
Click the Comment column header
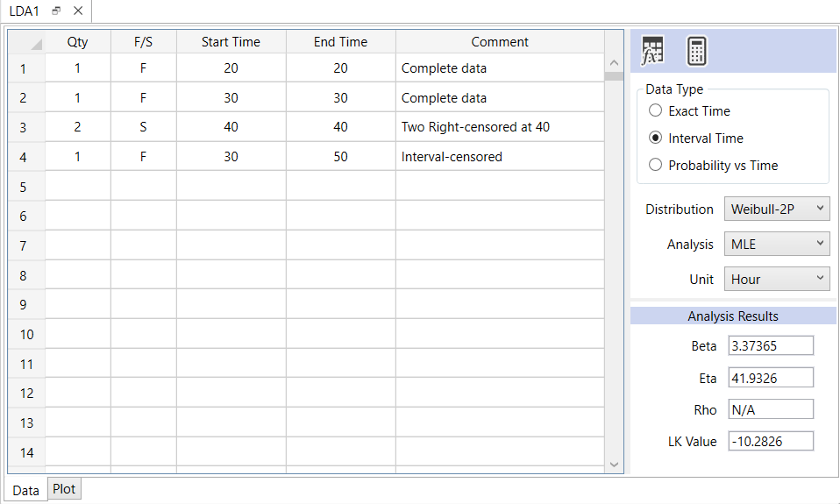click(x=500, y=42)
